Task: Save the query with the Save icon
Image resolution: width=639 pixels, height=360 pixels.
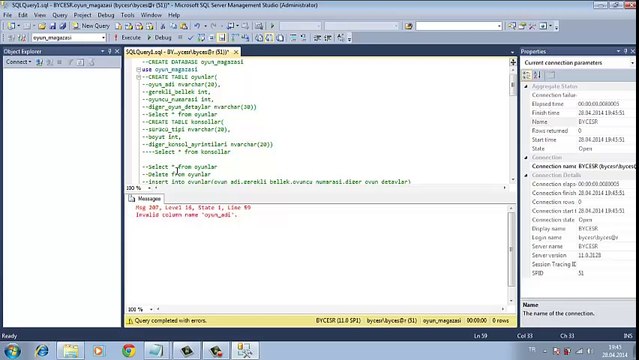Action: click(x=53, y=26)
